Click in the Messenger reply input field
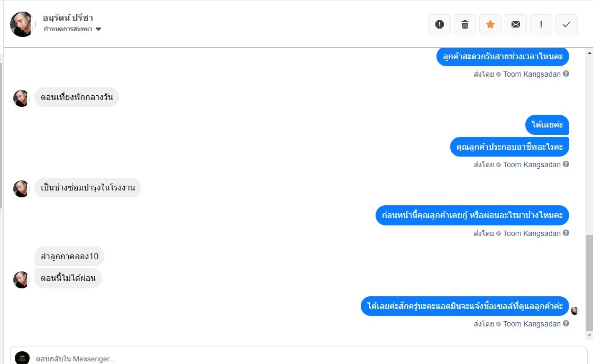 (307, 359)
